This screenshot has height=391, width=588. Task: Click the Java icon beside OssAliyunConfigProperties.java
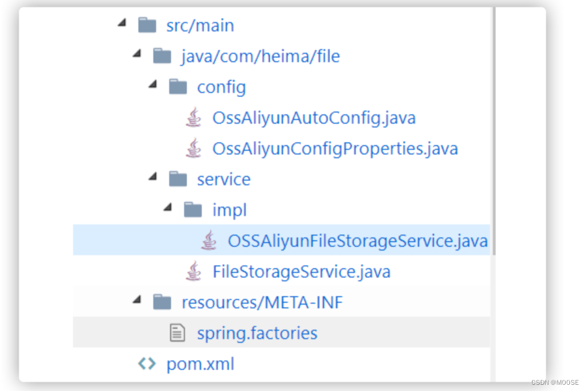coord(194,148)
